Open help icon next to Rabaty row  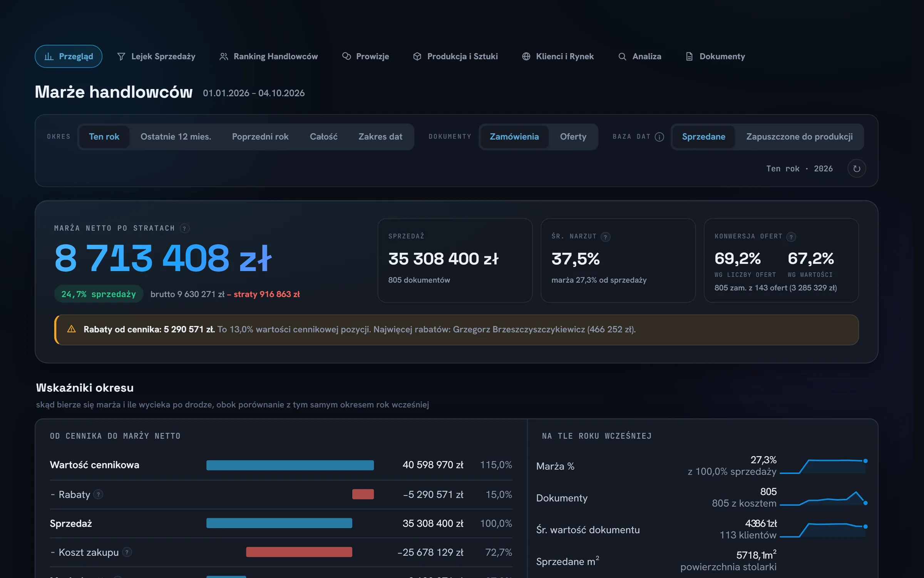(x=98, y=494)
